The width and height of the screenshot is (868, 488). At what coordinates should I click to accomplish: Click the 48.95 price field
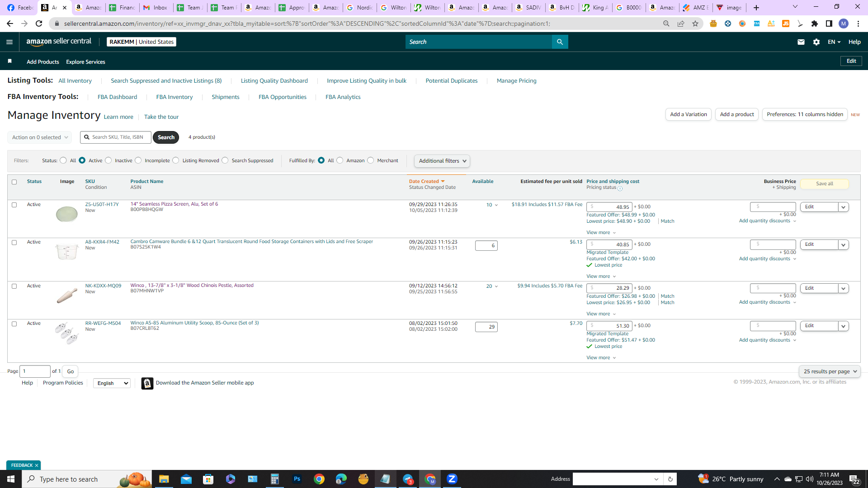609,207
